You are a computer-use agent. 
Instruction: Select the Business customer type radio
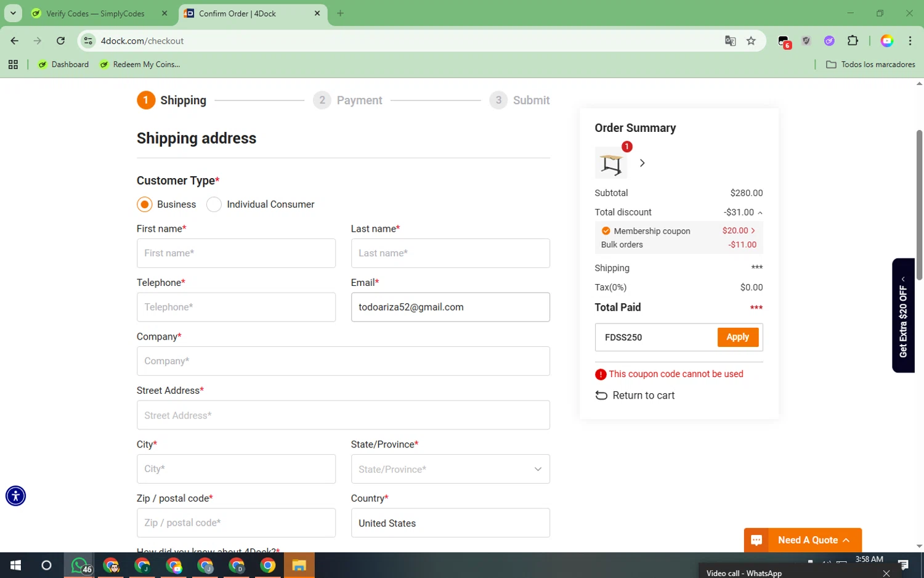pos(144,205)
